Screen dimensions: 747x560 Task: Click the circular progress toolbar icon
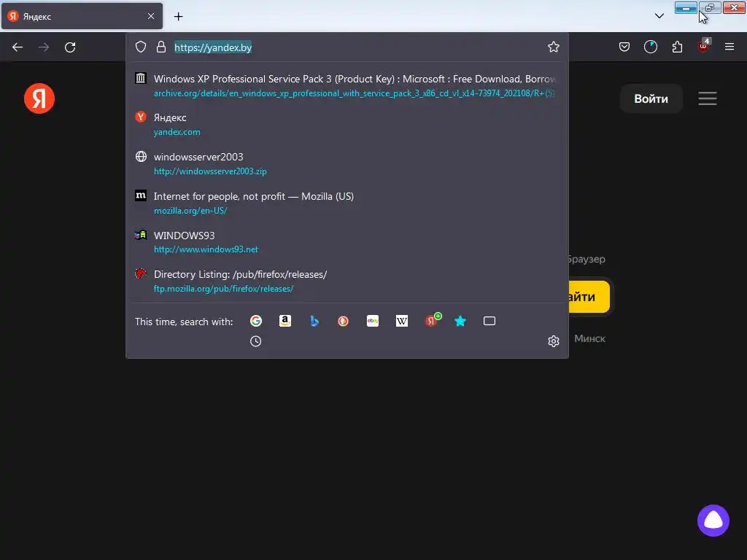[650, 47]
